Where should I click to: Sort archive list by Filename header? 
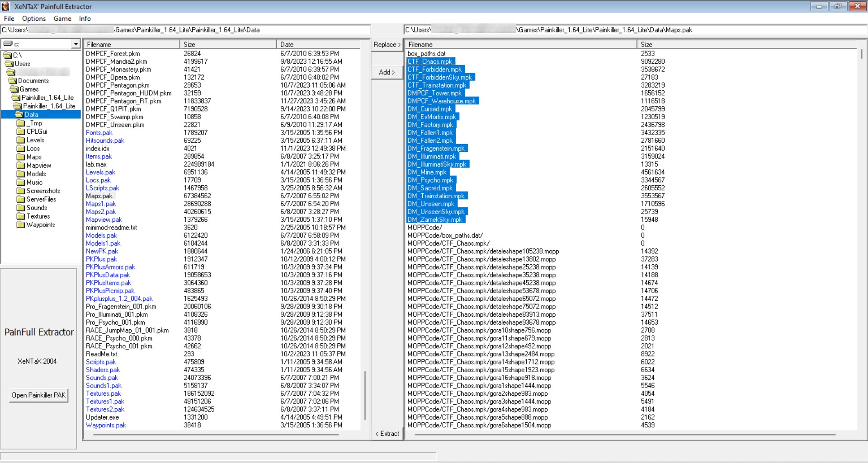coord(521,44)
